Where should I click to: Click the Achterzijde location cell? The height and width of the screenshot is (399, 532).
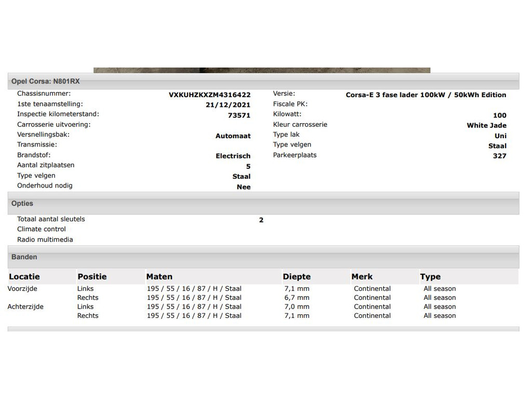[25, 307]
